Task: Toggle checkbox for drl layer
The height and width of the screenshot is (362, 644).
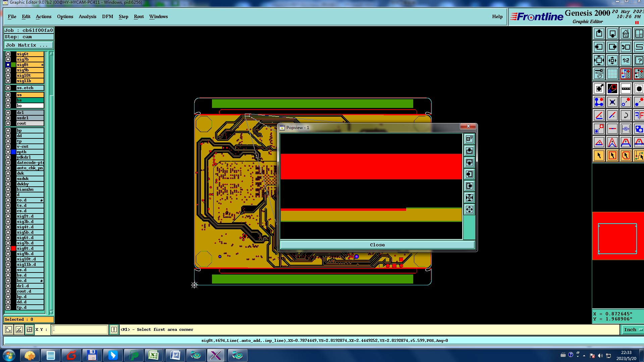Action: click(8, 113)
